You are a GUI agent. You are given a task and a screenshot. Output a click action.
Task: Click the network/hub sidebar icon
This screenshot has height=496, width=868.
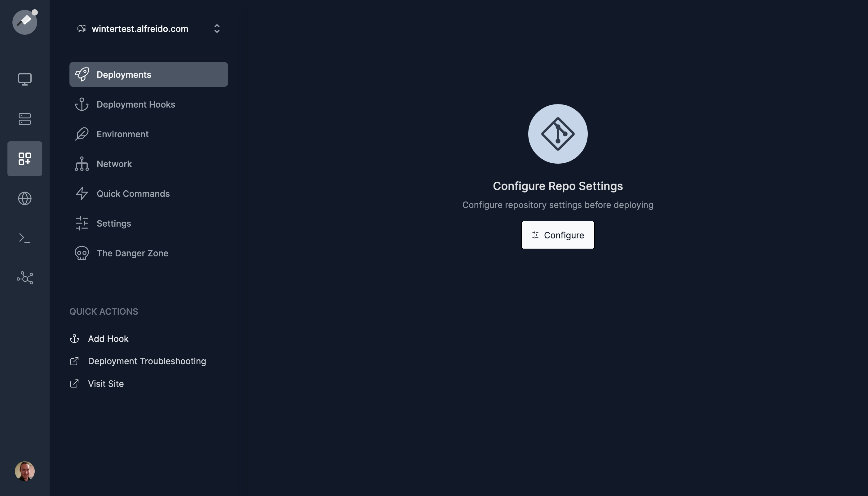pos(24,277)
